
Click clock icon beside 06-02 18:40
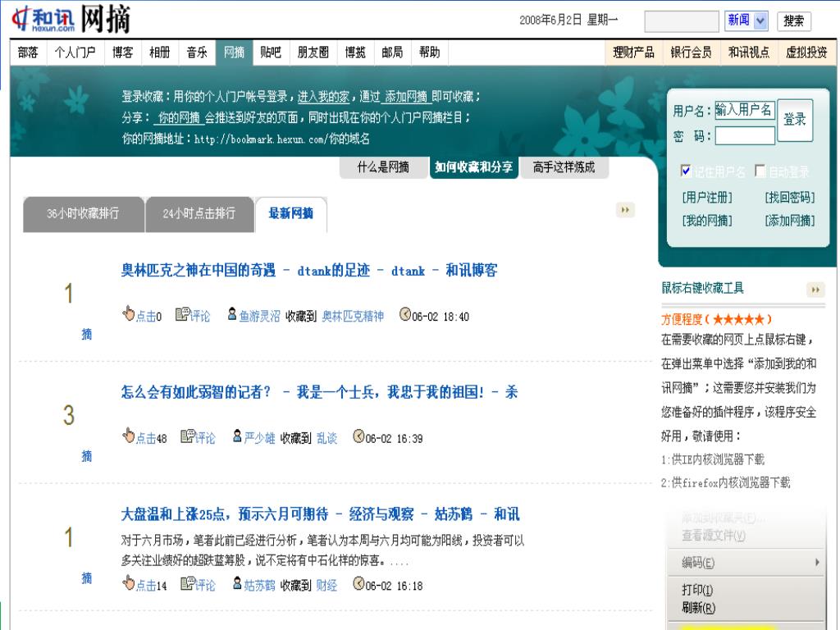pyautogui.click(x=405, y=314)
